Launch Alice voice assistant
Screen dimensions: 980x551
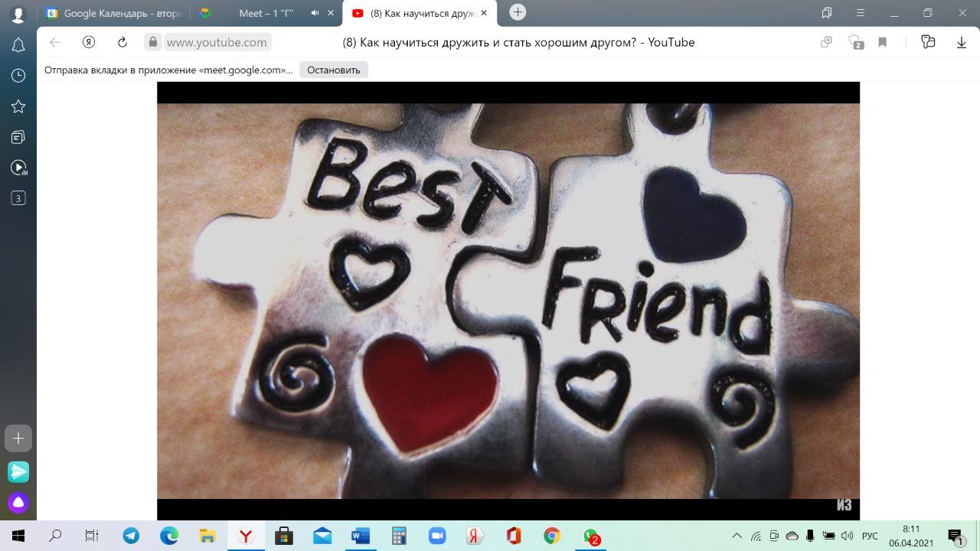point(18,503)
